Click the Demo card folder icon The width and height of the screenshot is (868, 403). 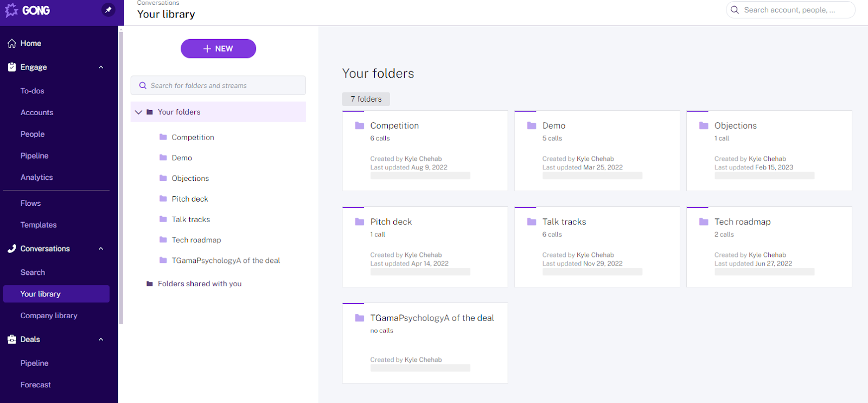pos(532,125)
